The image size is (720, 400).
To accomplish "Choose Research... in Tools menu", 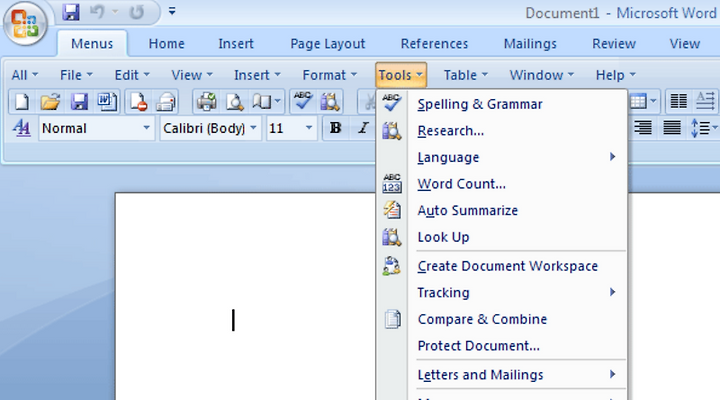I will click(x=502, y=131).
